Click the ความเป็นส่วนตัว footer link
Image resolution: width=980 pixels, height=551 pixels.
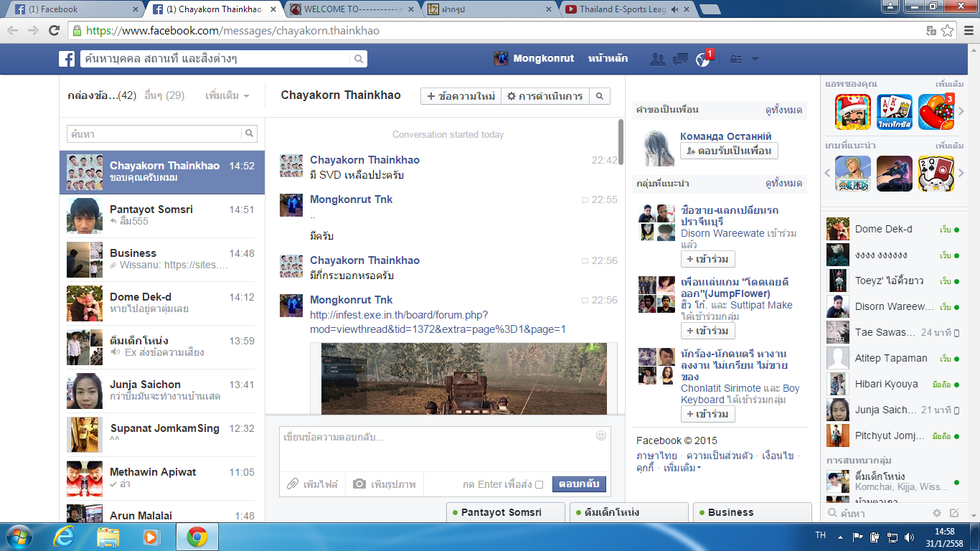coord(720,456)
